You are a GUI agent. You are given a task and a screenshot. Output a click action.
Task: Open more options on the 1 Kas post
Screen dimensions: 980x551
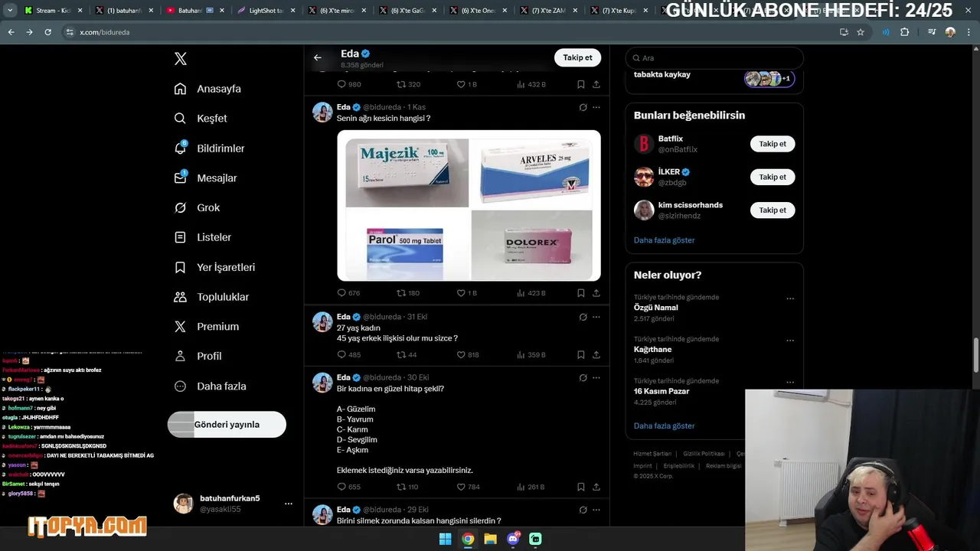click(596, 107)
